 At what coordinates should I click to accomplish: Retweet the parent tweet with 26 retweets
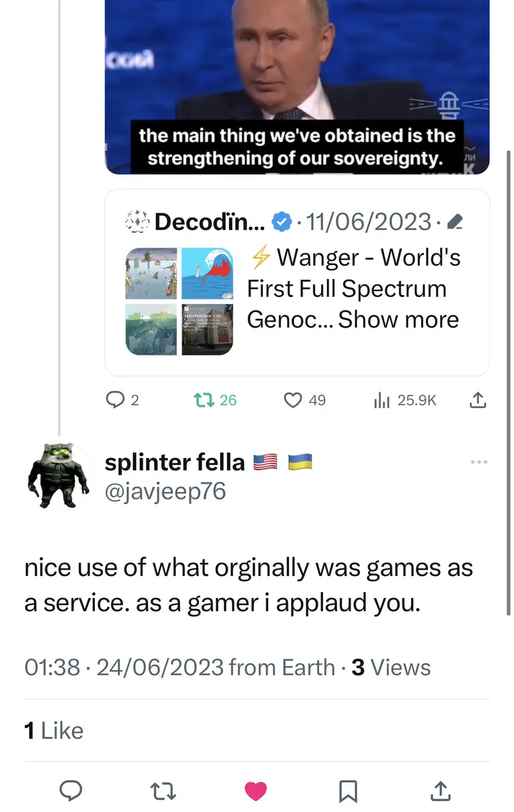click(201, 401)
